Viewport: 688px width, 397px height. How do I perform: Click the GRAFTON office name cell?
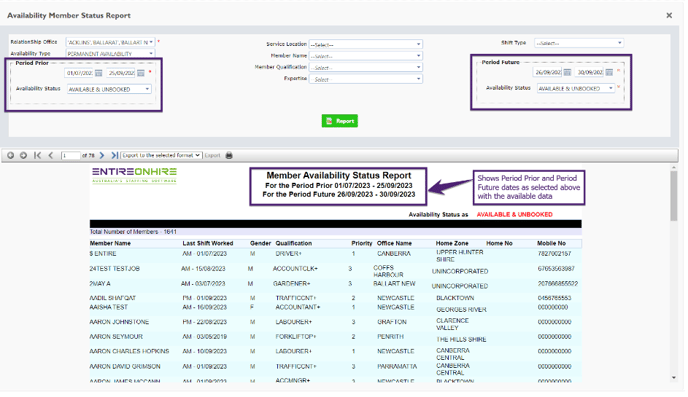[392, 322]
